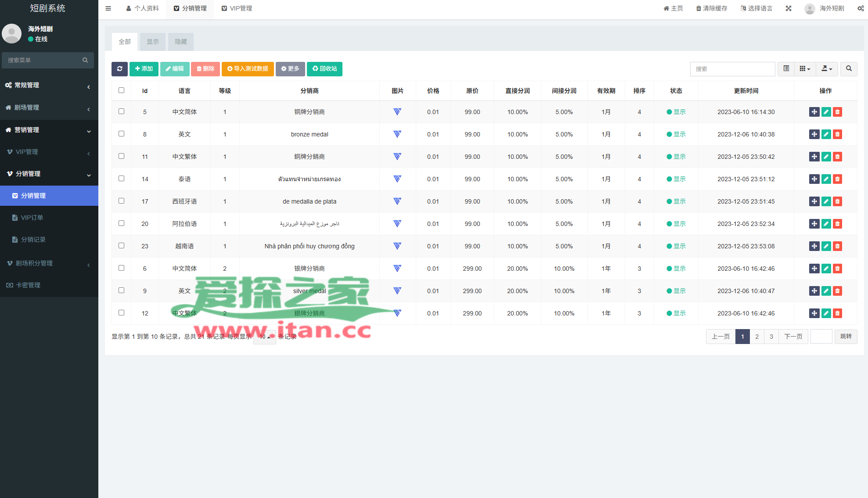This screenshot has width=868, height=498.
Task: Select the checkbox for silver medal row
Action: (x=121, y=290)
